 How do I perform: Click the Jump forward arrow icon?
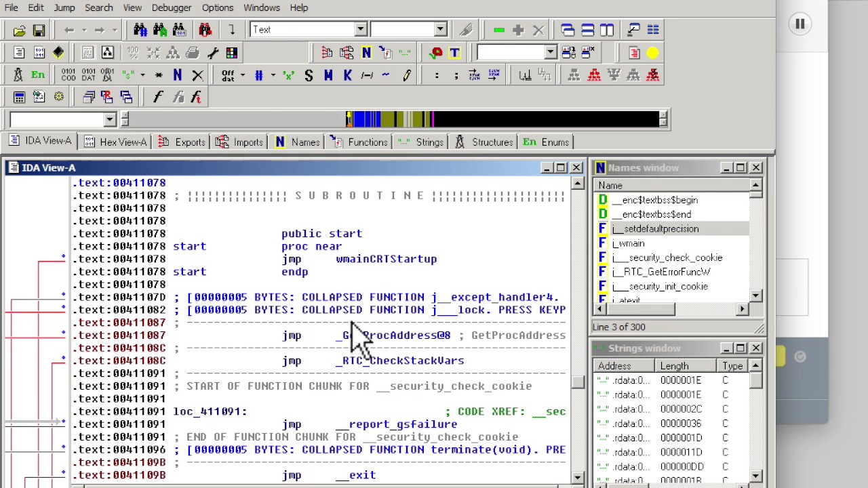(x=99, y=30)
